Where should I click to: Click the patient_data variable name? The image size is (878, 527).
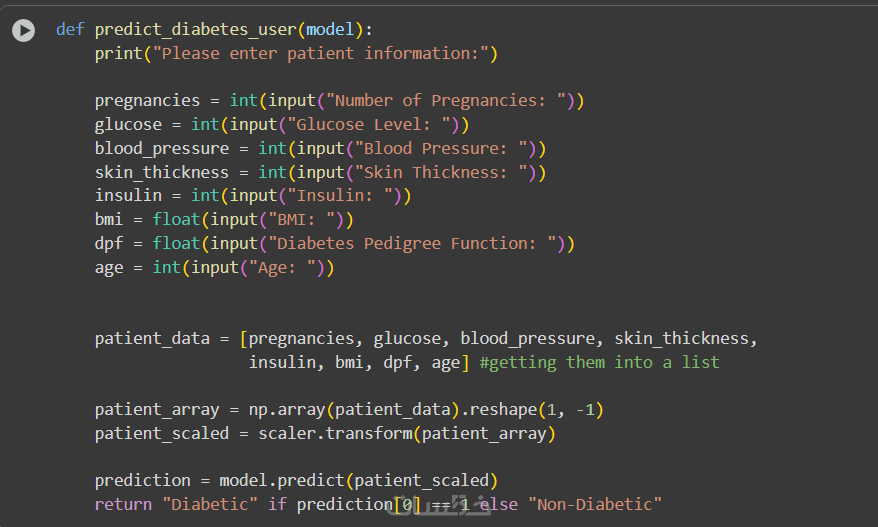152,338
